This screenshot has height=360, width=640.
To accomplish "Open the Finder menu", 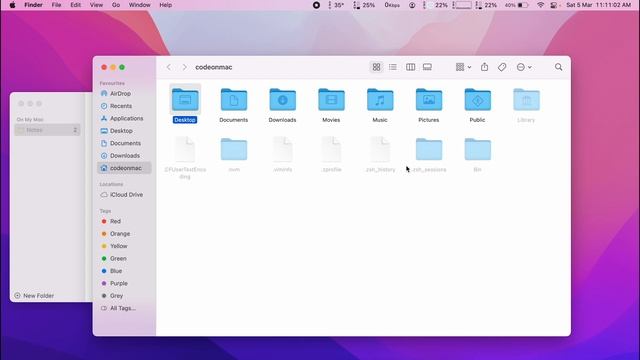I will [x=33, y=5].
